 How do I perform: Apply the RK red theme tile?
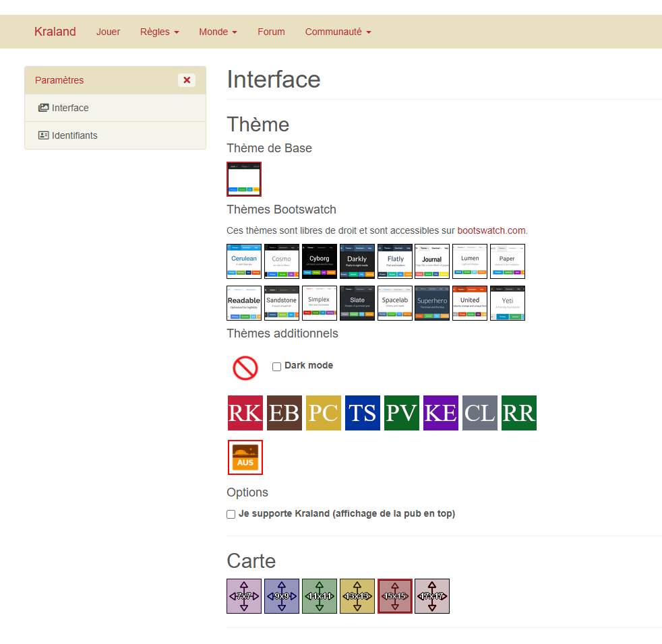[x=245, y=413]
